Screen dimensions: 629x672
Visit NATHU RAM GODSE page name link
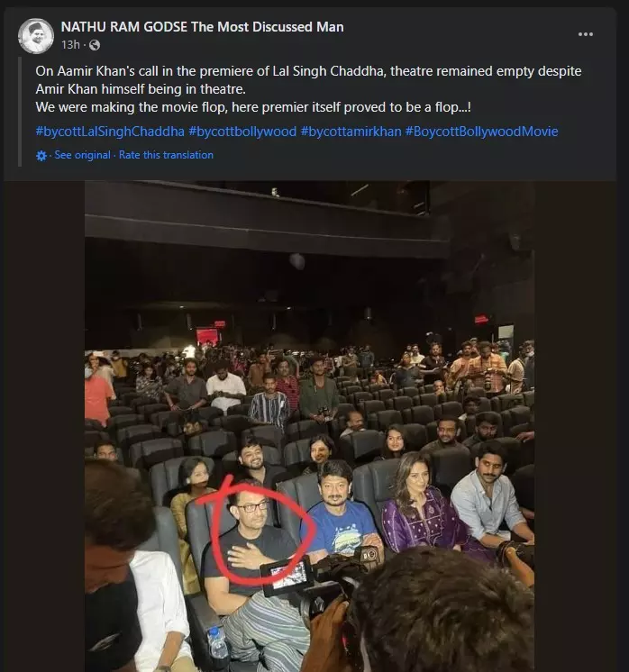click(203, 27)
